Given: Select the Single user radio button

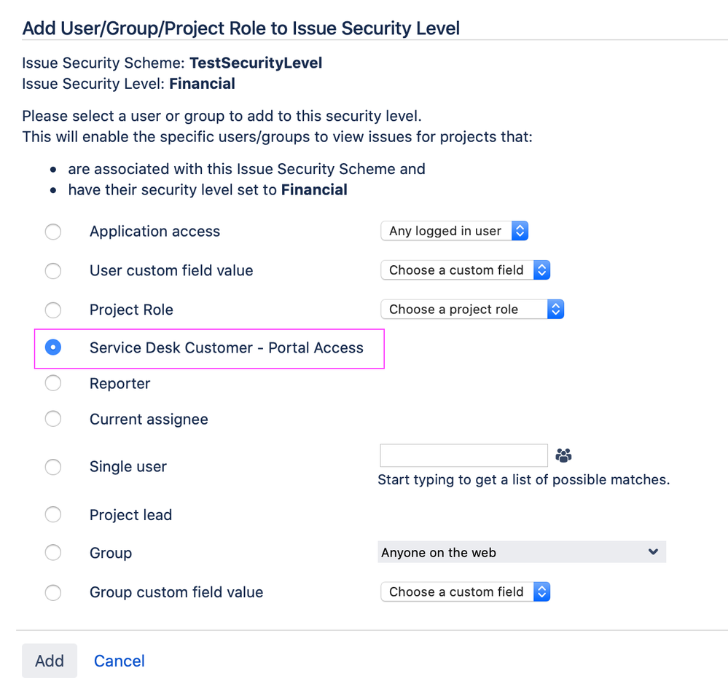Looking at the screenshot, I should click(53, 466).
